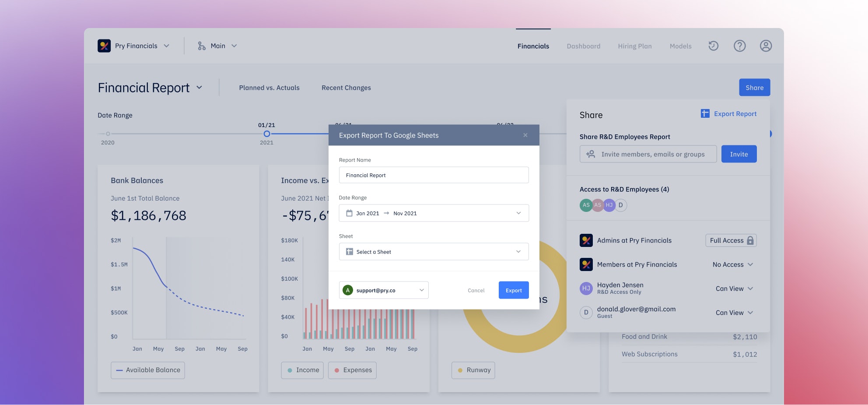Viewport: 868px width, 405px height.
Task: Click the 01/21 date range slider handle
Action: coord(266,134)
